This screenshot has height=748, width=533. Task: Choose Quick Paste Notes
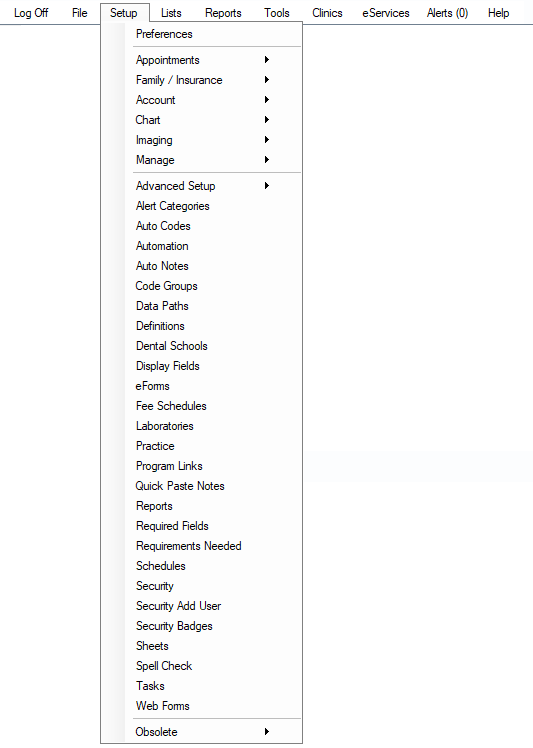point(201,486)
